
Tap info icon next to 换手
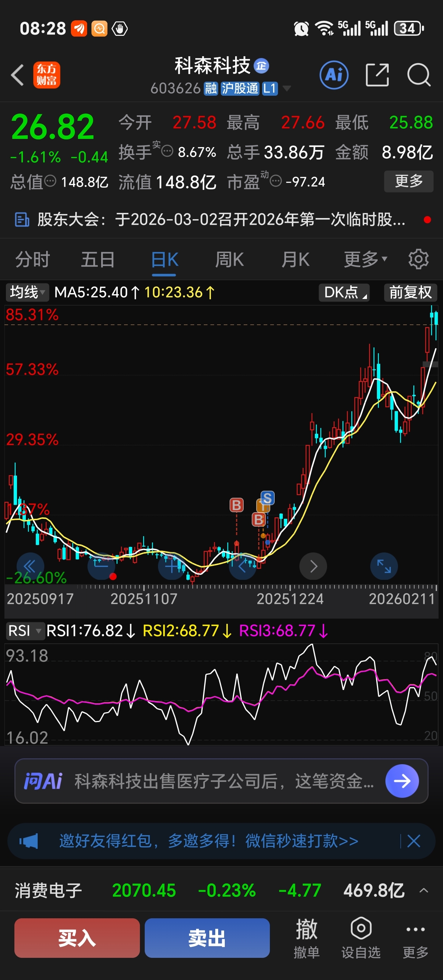[x=167, y=151]
